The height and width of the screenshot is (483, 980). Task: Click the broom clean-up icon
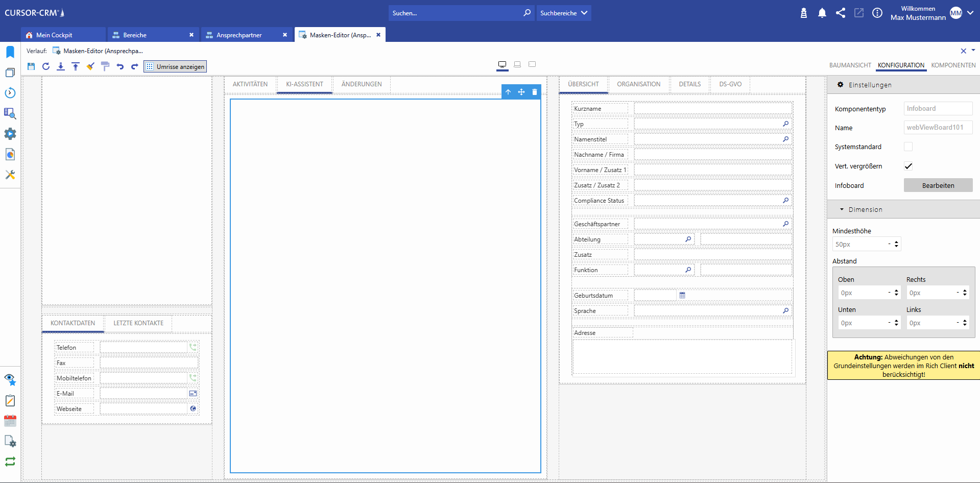(90, 66)
